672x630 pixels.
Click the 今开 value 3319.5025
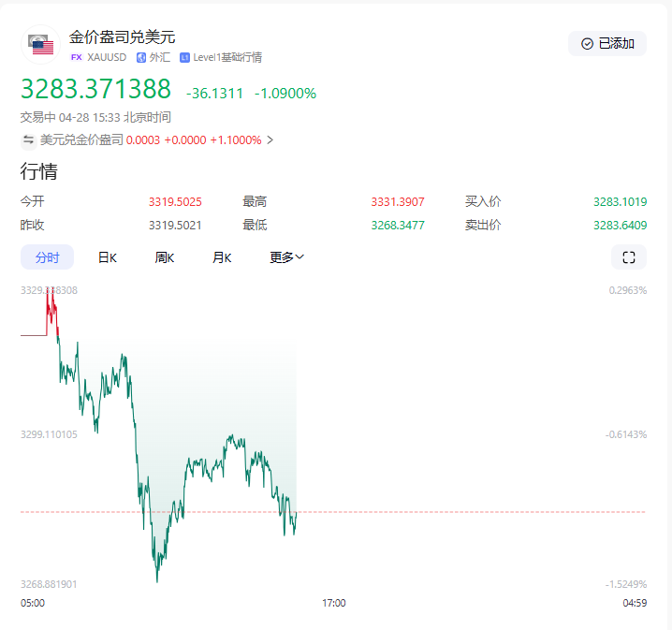click(175, 202)
